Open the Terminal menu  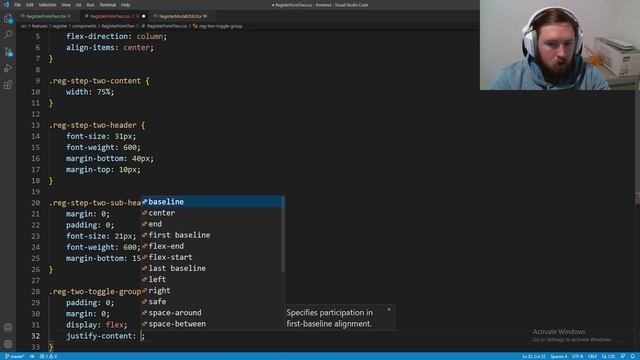(x=108, y=5)
